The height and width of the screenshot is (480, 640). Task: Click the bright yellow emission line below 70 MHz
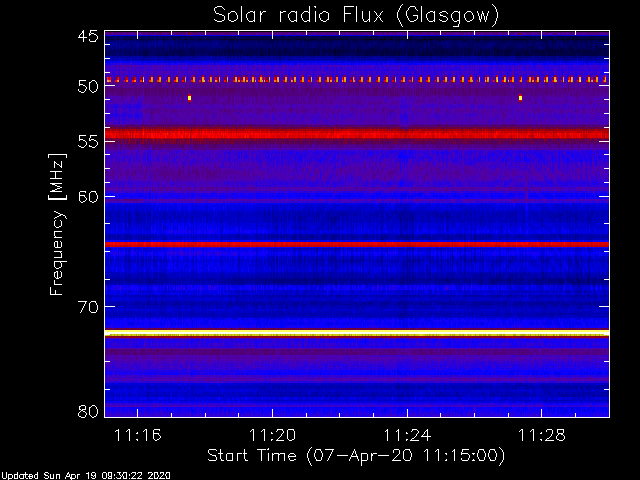tap(357, 333)
